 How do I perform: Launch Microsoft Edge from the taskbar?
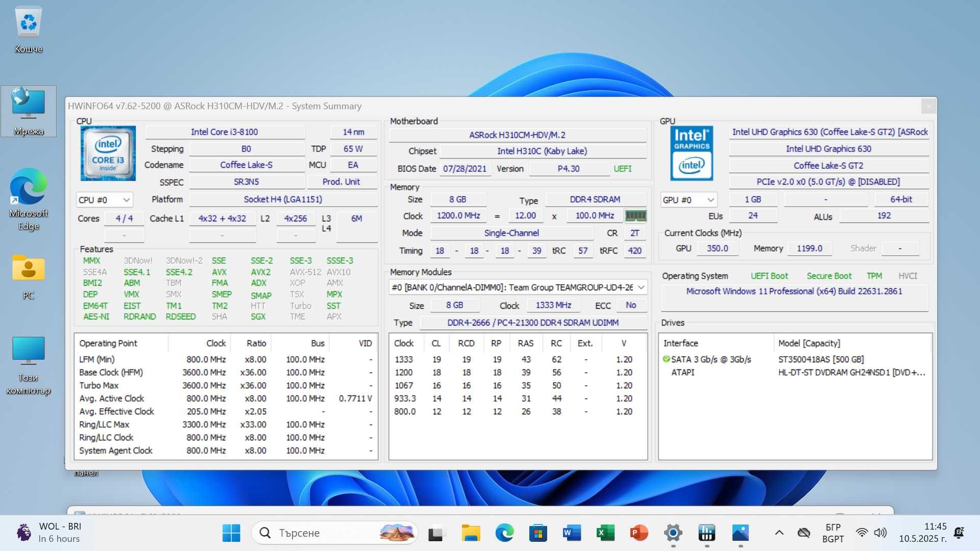point(504,533)
